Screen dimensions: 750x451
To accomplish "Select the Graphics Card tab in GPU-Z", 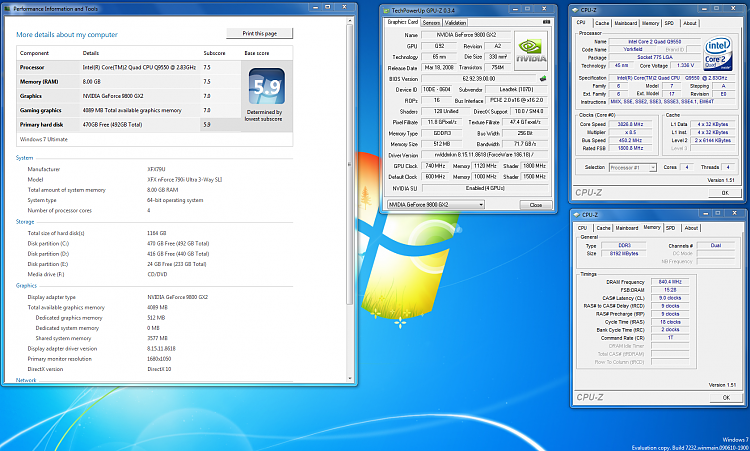I will [x=402, y=22].
